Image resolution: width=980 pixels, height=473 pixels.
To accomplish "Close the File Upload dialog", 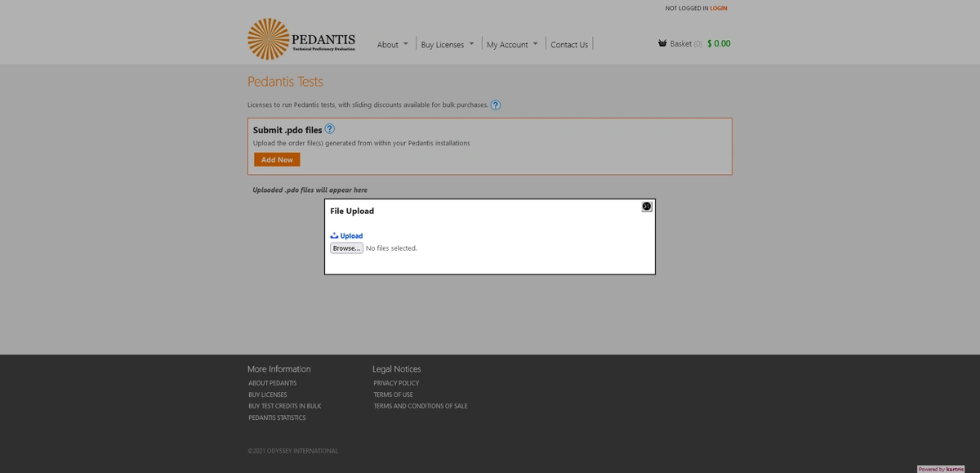I will click(647, 207).
